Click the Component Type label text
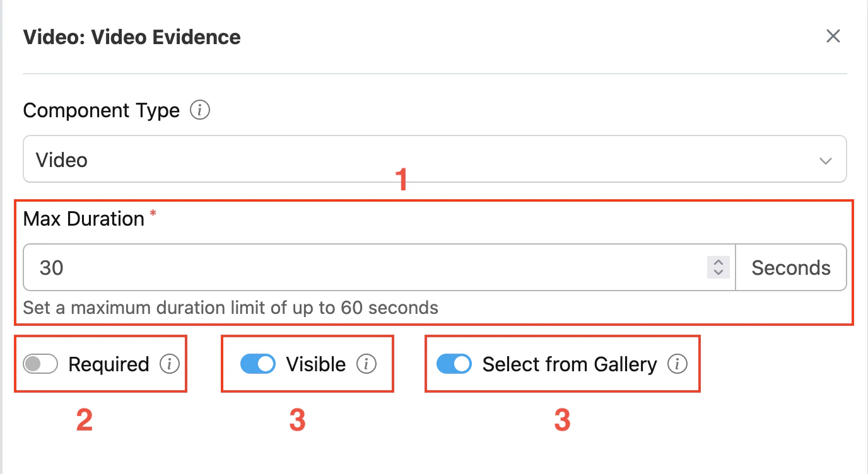Screen dimensions: 868x474 [x=101, y=111]
